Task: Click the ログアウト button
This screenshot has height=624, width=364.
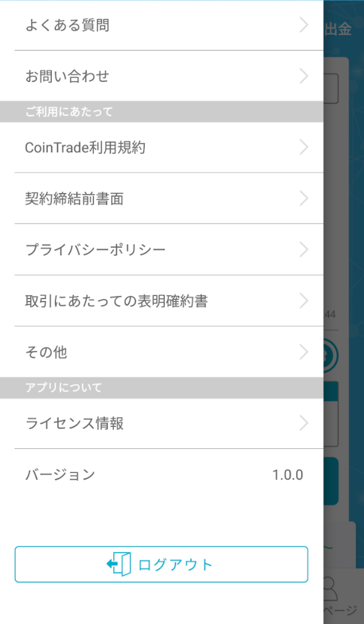Action: pyautogui.click(x=161, y=564)
